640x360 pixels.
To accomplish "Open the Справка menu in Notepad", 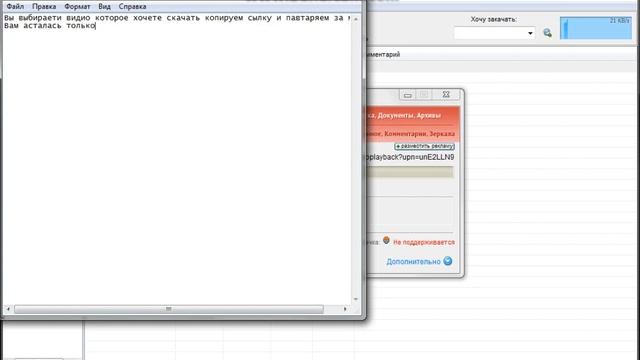I will coord(132,7).
